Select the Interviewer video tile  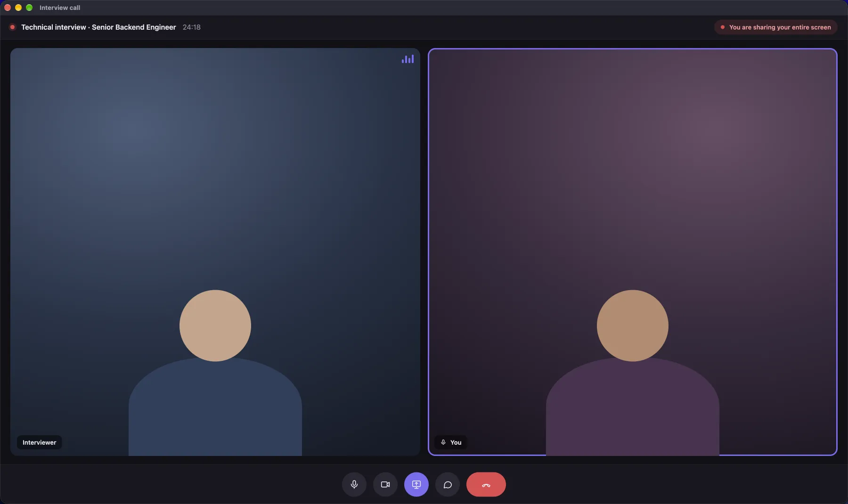pos(215,252)
